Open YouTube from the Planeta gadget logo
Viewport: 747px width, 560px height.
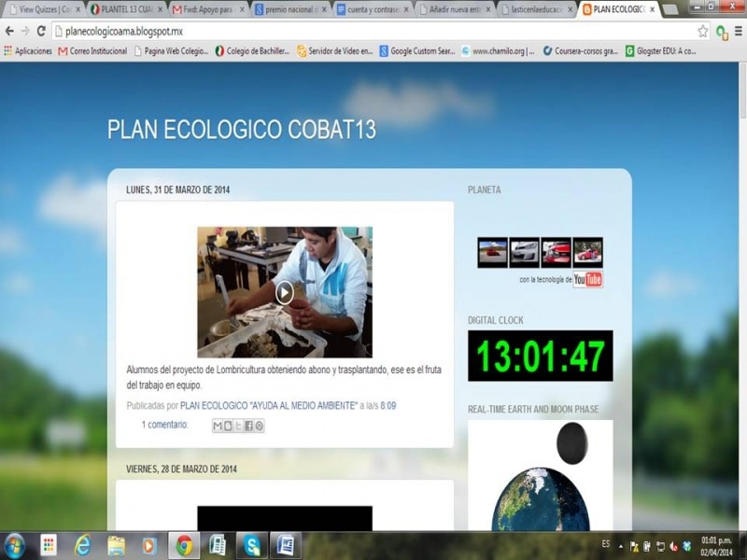tap(587, 279)
